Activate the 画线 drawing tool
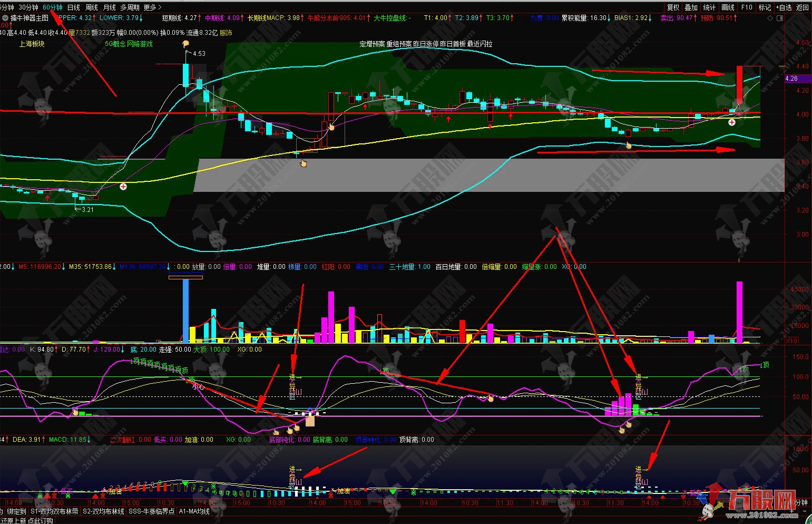Screen dimensions: 812x524 pyautogui.click(x=728, y=7)
